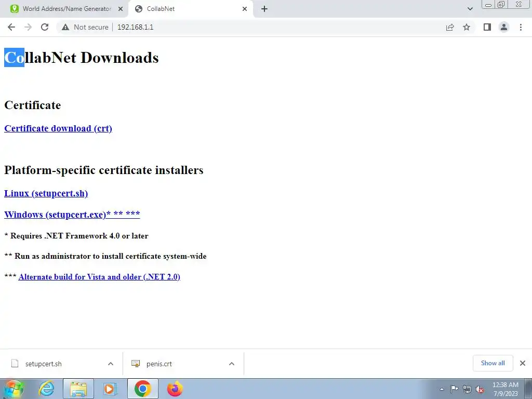Open the Chrome three-dot menu
The height and width of the screenshot is (399, 532).
tap(521, 27)
